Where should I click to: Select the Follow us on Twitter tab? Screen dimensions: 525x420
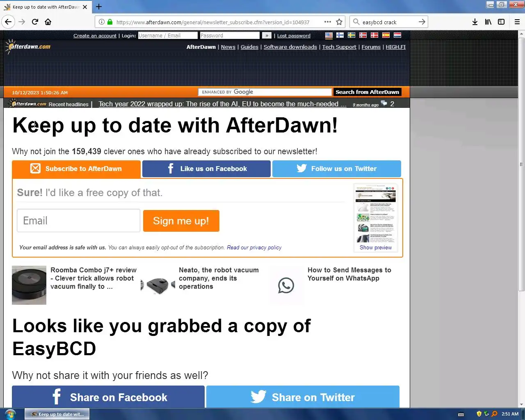pos(337,169)
